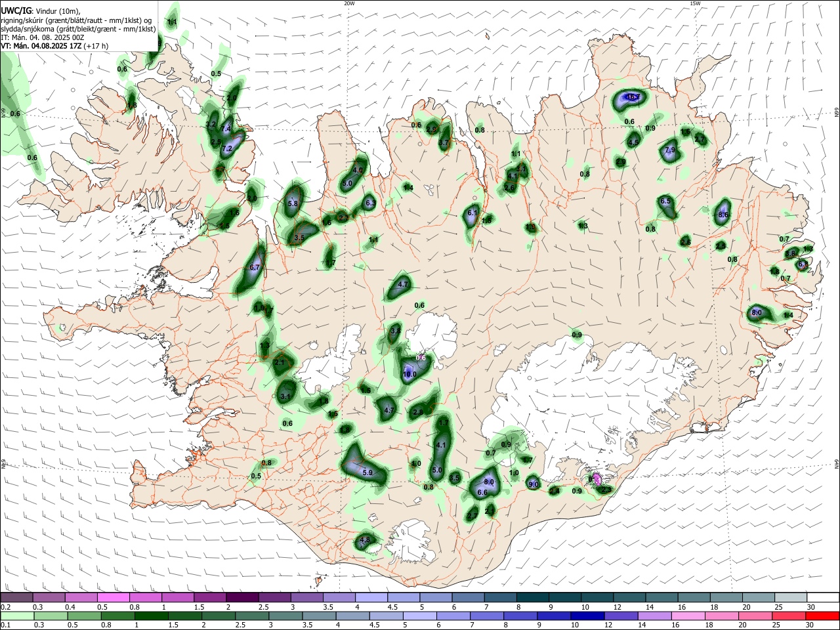
Task: Pick the 6.3 rainfall value
Action: coord(370,203)
